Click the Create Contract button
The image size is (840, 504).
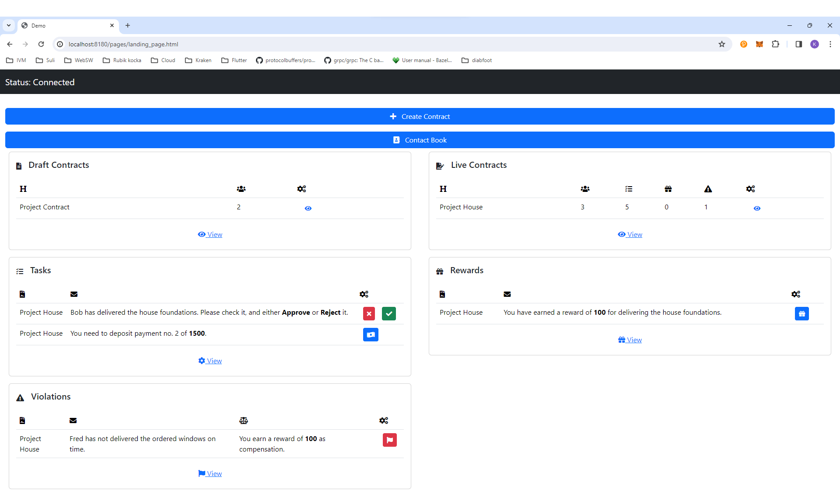tap(420, 116)
